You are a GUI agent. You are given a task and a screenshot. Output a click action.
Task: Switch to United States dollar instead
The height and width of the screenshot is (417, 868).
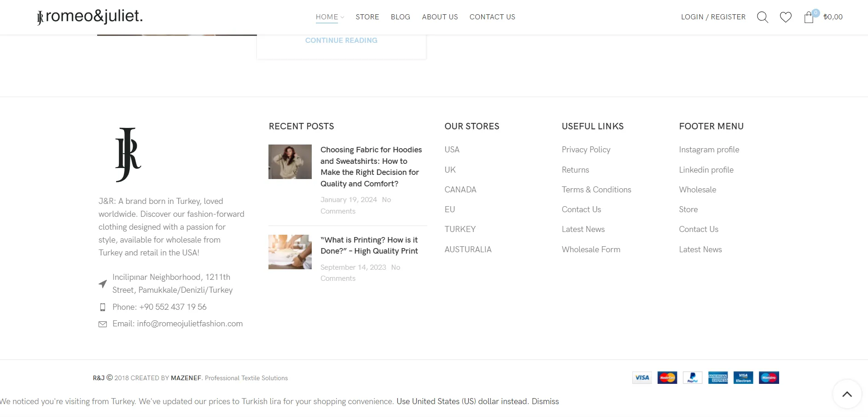pyautogui.click(x=462, y=401)
